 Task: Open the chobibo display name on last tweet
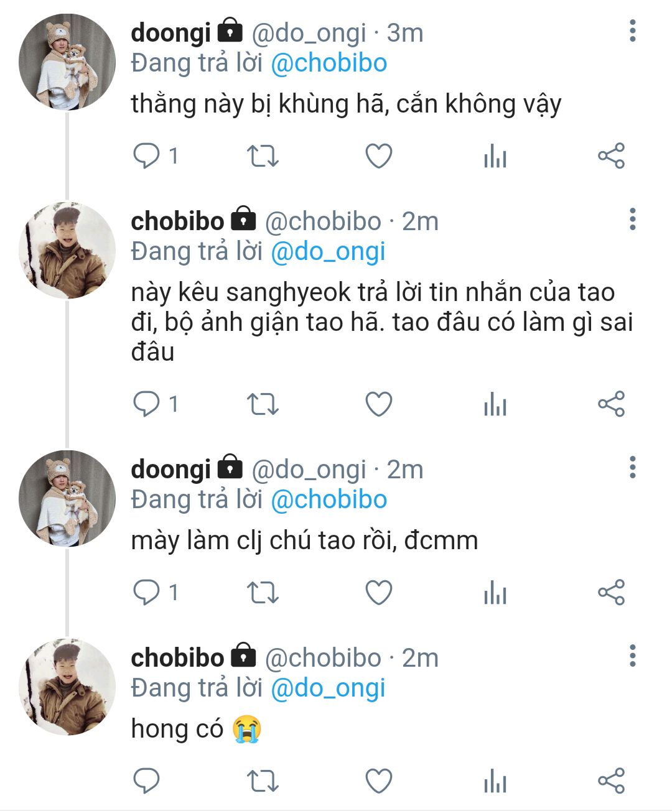click(177, 657)
